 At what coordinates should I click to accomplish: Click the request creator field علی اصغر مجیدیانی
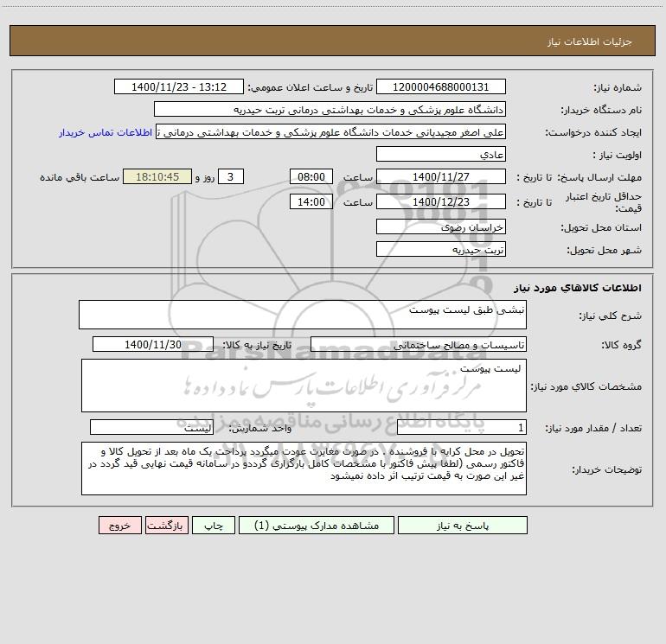(331, 131)
